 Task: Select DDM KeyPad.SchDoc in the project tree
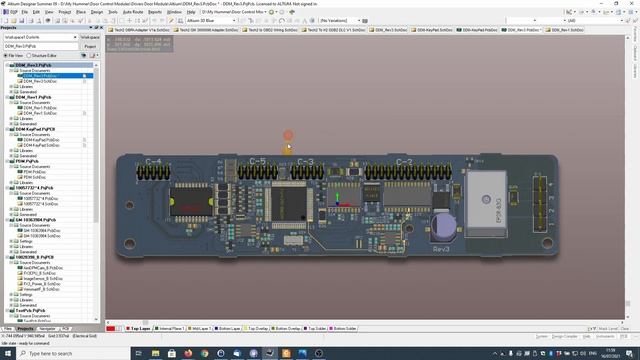click(x=41, y=145)
